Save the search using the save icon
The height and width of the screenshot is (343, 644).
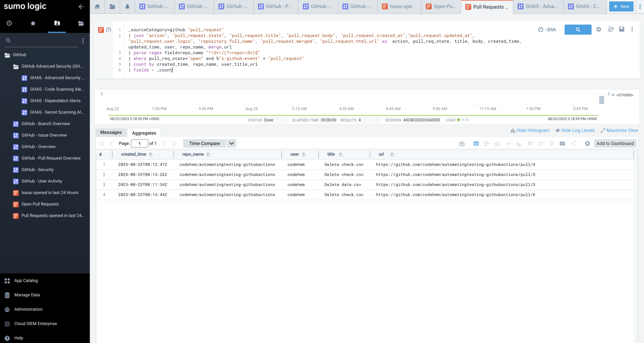click(x=622, y=29)
